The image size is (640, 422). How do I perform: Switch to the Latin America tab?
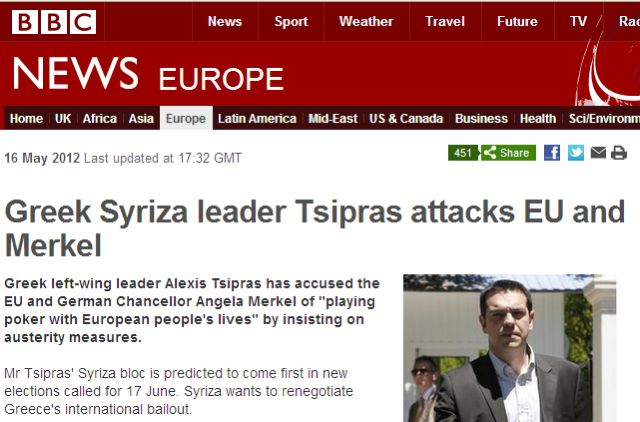tap(257, 118)
